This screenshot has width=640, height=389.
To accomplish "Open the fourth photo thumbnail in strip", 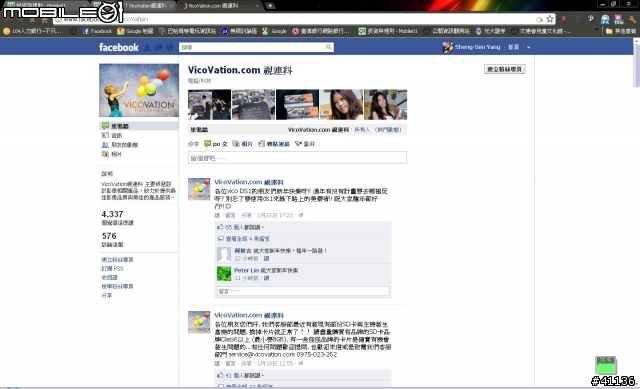I will point(342,104).
